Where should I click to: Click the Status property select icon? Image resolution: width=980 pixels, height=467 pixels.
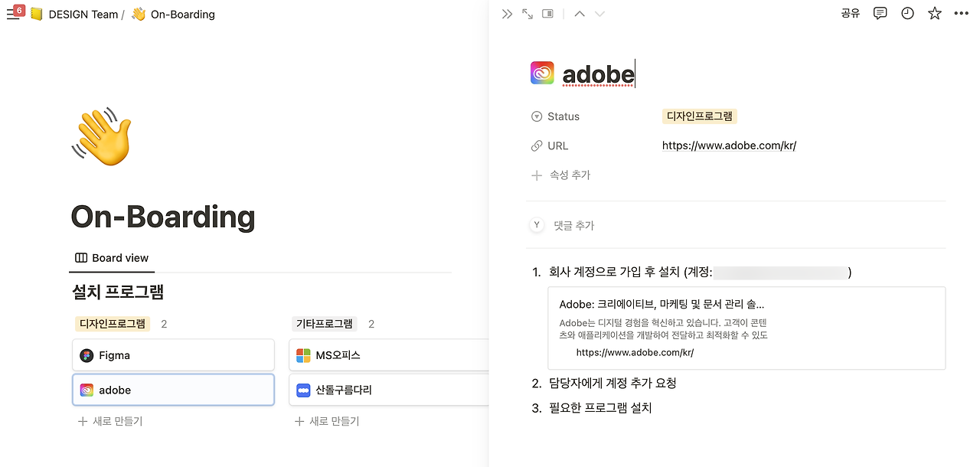pos(537,116)
